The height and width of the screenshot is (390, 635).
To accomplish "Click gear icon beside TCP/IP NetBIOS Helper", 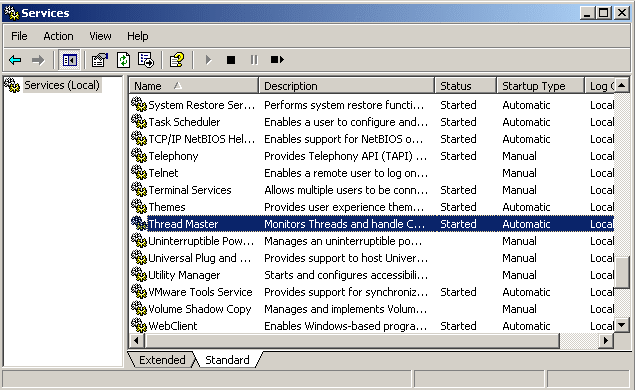I will (x=139, y=139).
